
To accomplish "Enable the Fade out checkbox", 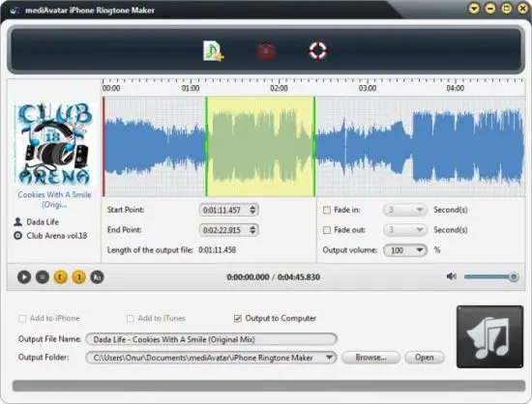I will pyautogui.click(x=327, y=230).
